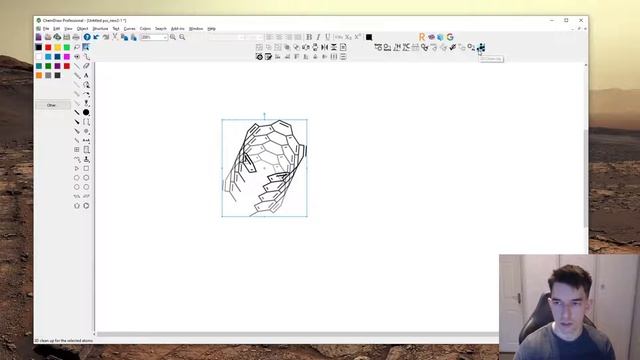Click the vertical scrollbar of the canvas
Viewport: 640px width, 360px height.
586,180
